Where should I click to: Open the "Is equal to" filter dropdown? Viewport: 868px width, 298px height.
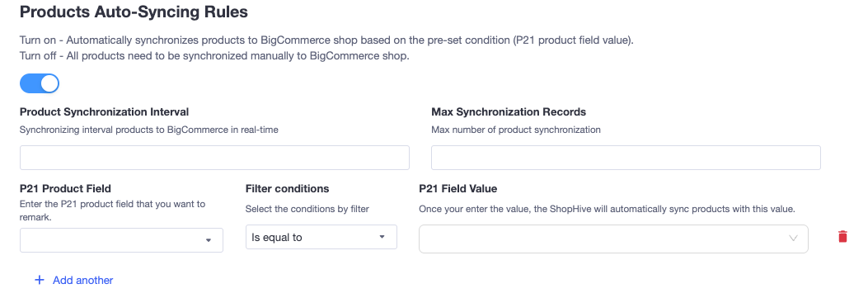pyautogui.click(x=321, y=237)
